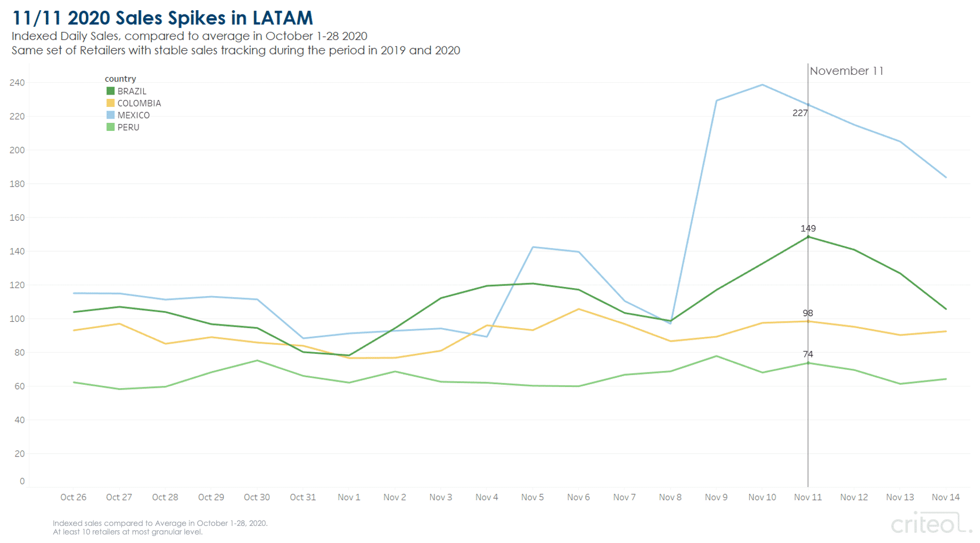Click the 'Nov 1' x-axis label
Screen dimensions: 980x543
click(349, 497)
